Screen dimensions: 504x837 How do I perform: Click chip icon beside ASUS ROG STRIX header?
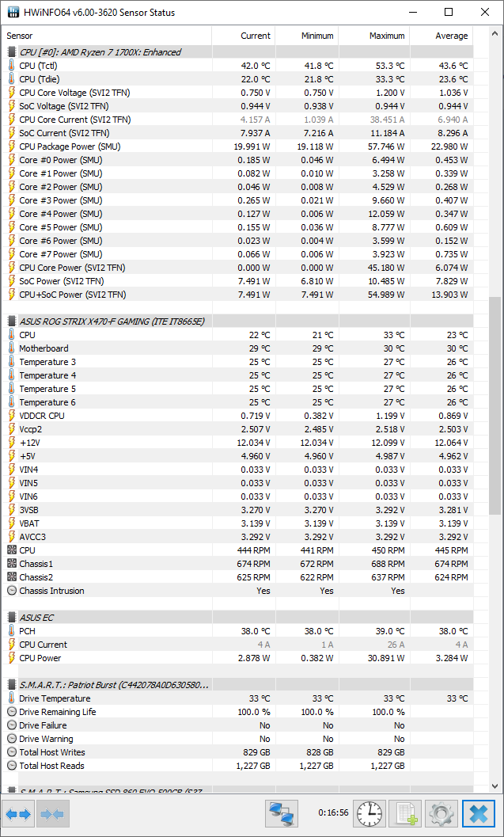[x=11, y=321]
